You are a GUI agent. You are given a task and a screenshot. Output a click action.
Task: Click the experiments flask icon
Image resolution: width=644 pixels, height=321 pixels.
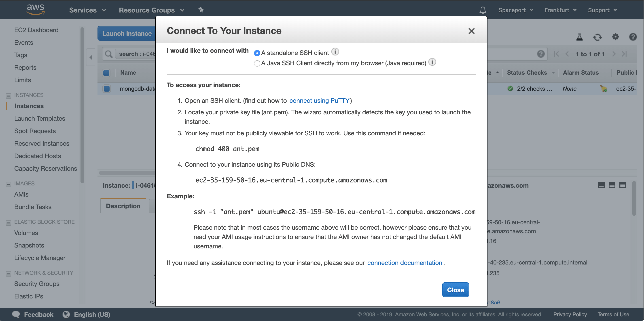(579, 37)
